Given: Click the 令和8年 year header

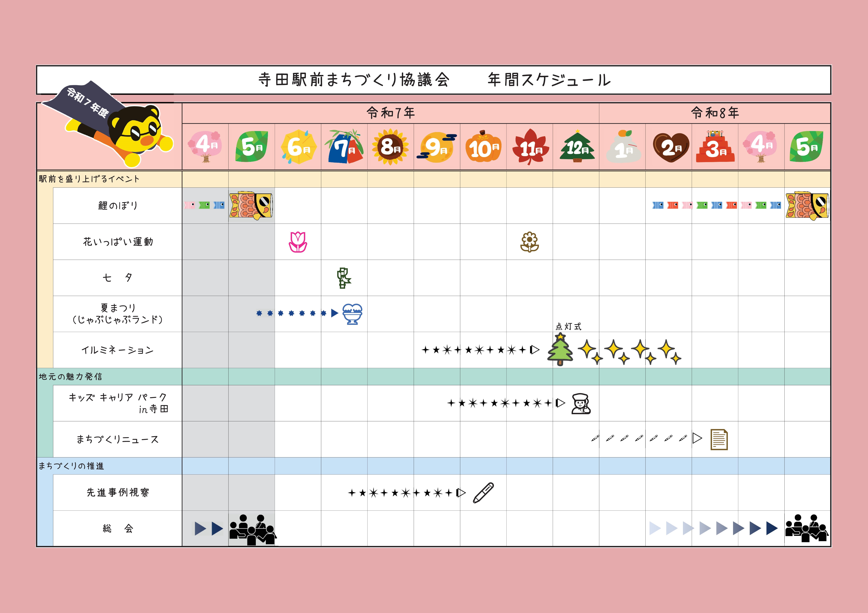Looking at the screenshot, I should (715, 113).
